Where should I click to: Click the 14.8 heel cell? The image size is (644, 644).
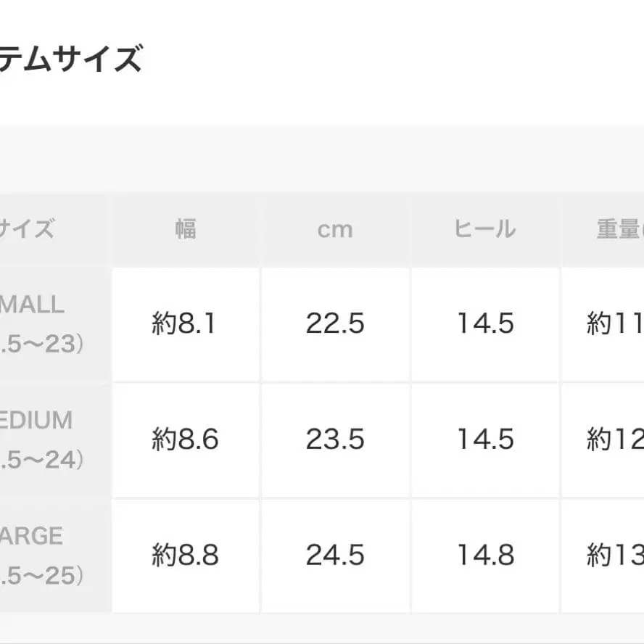484,556
